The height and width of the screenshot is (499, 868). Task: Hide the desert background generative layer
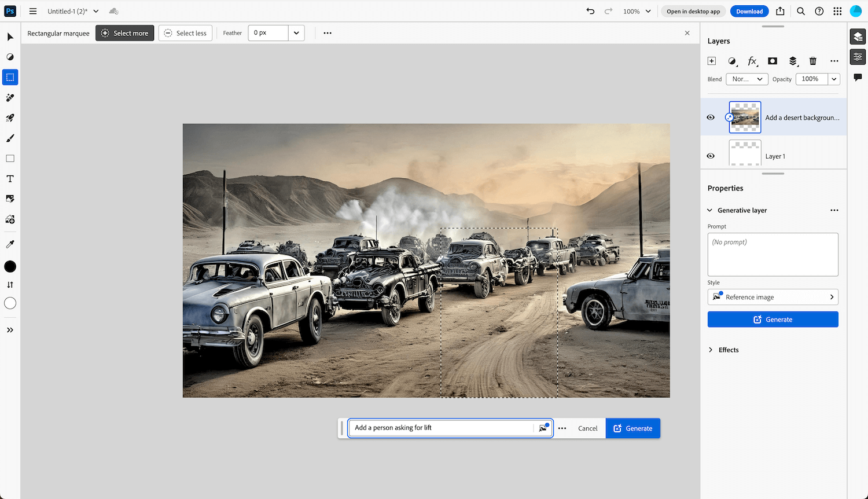click(x=711, y=118)
